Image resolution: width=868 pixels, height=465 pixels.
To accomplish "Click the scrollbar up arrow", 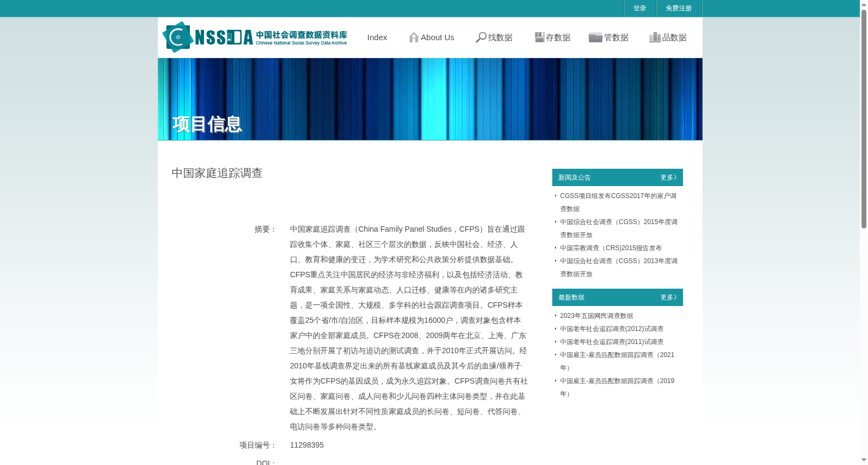I will coord(864,4).
